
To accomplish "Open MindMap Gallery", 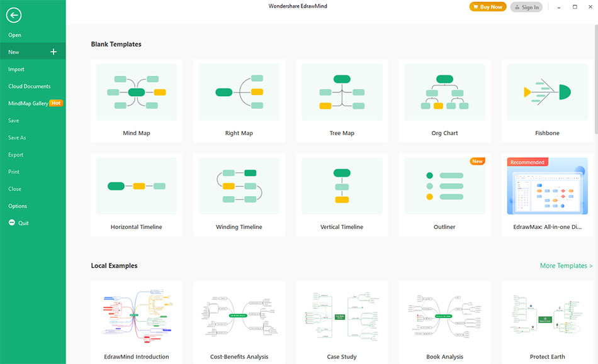I will [28, 104].
